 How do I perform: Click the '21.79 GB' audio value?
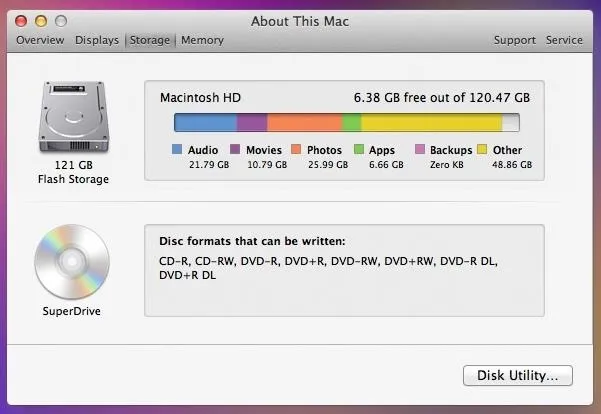[x=209, y=164]
